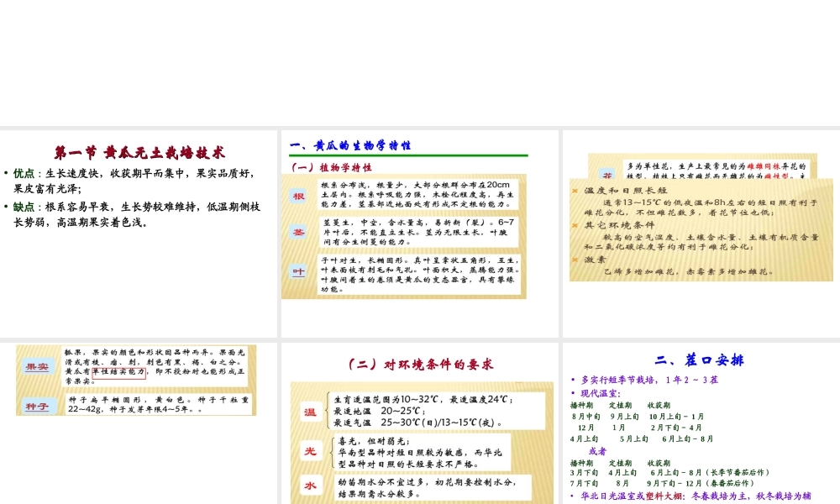Select the 茎 label box on biology slide

[298, 233]
